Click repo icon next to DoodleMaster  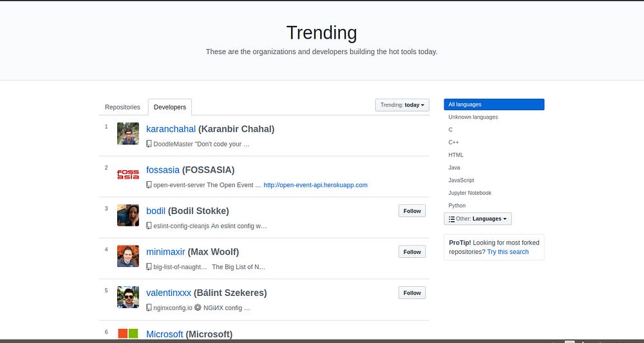click(x=149, y=144)
